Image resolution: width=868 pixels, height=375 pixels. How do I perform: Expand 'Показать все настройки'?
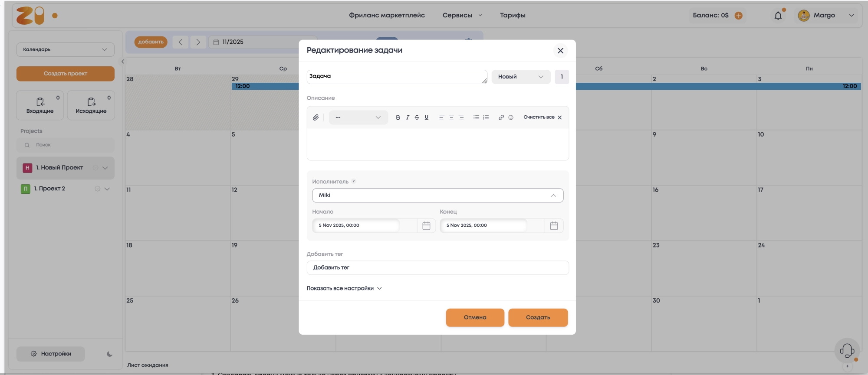(x=344, y=288)
